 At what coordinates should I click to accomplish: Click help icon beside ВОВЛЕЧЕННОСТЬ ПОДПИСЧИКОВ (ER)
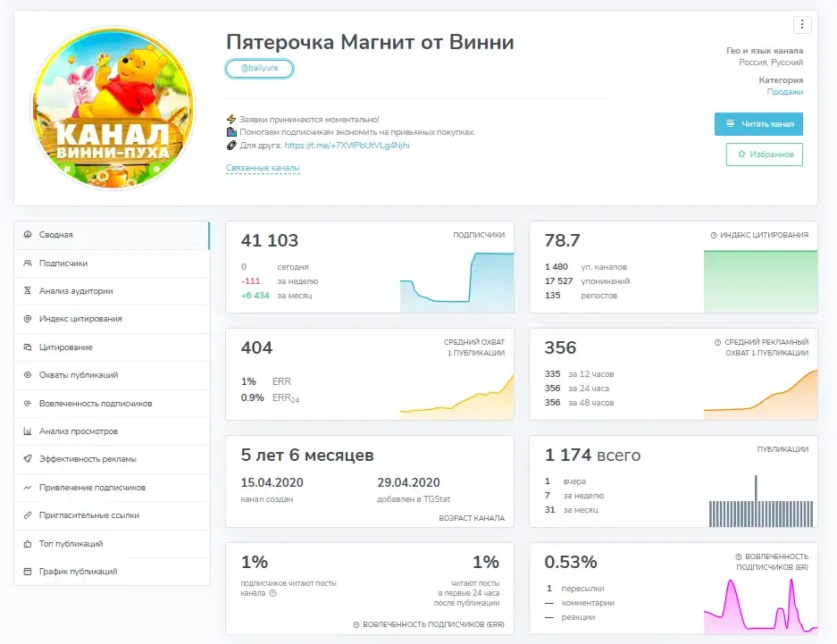[x=739, y=556]
